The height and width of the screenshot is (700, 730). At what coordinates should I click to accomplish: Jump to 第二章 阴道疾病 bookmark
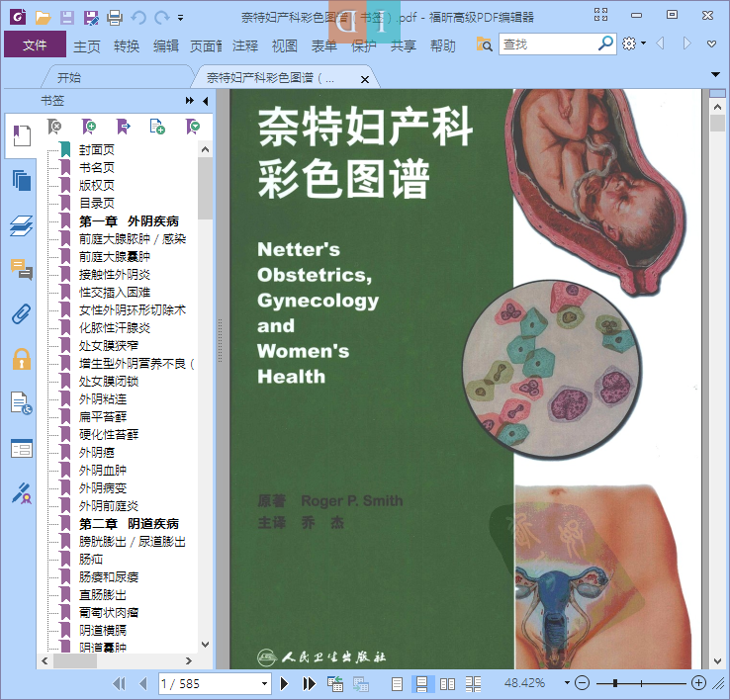[129, 524]
